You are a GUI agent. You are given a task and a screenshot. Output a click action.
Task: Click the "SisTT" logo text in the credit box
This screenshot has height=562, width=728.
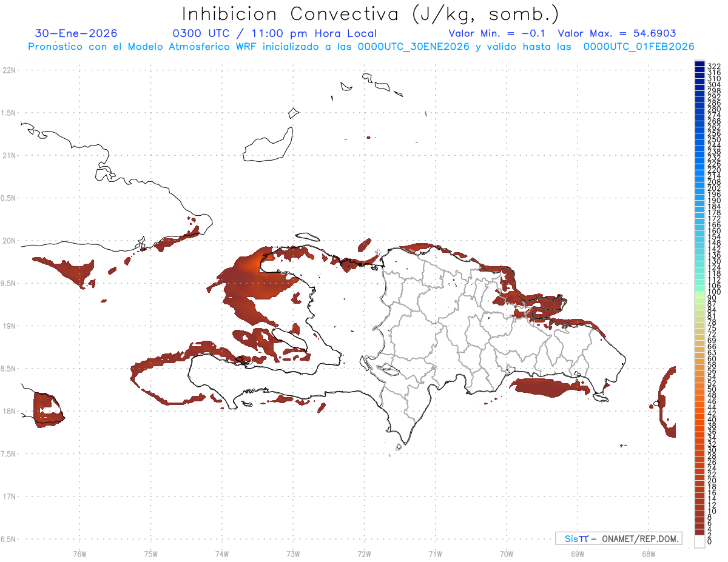[576, 538]
